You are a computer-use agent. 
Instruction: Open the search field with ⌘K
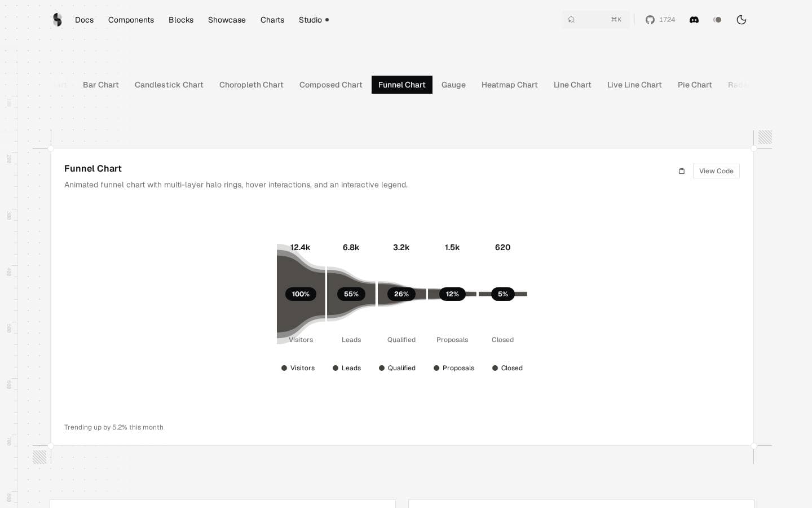pyautogui.click(x=595, y=20)
